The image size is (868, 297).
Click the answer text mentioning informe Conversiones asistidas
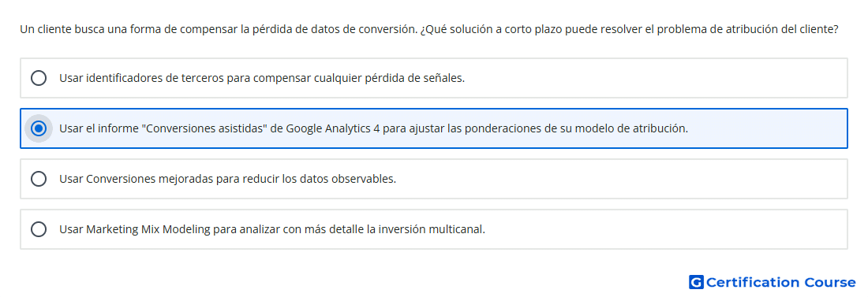pyautogui.click(x=374, y=128)
